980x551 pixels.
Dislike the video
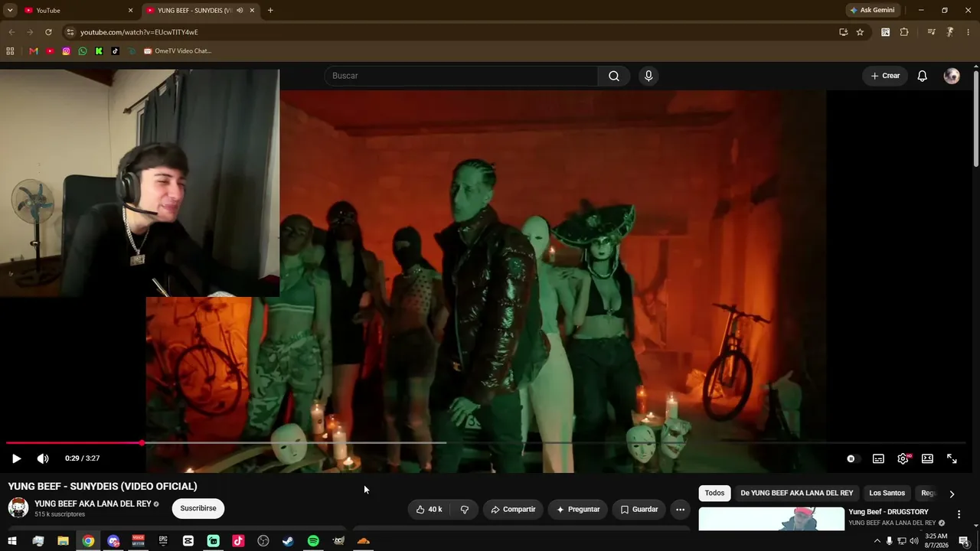click(x=464, y=510)
